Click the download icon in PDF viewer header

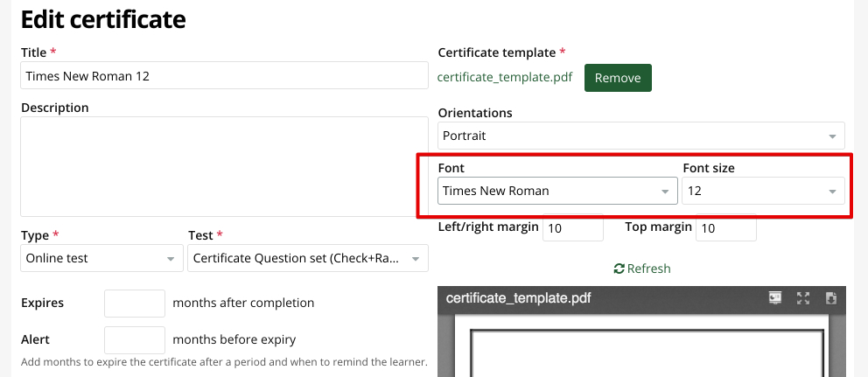pos(830,297)
